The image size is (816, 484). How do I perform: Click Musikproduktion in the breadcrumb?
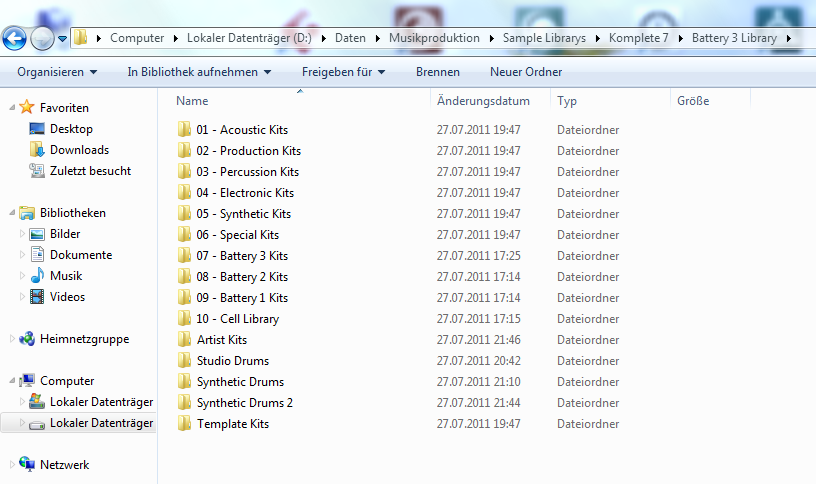[434, 38]
